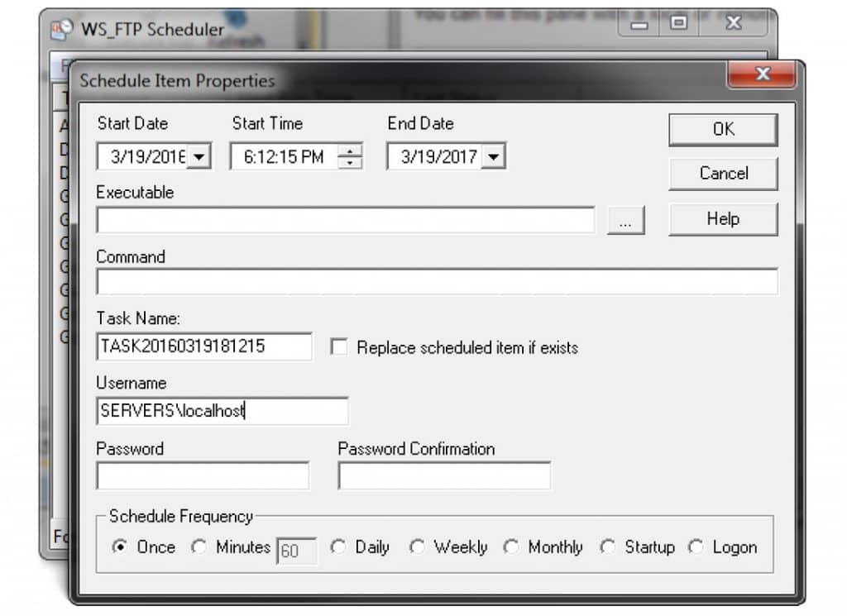The image size is (847, 616).
Task: Click the OK button
Action: [723, 130]
